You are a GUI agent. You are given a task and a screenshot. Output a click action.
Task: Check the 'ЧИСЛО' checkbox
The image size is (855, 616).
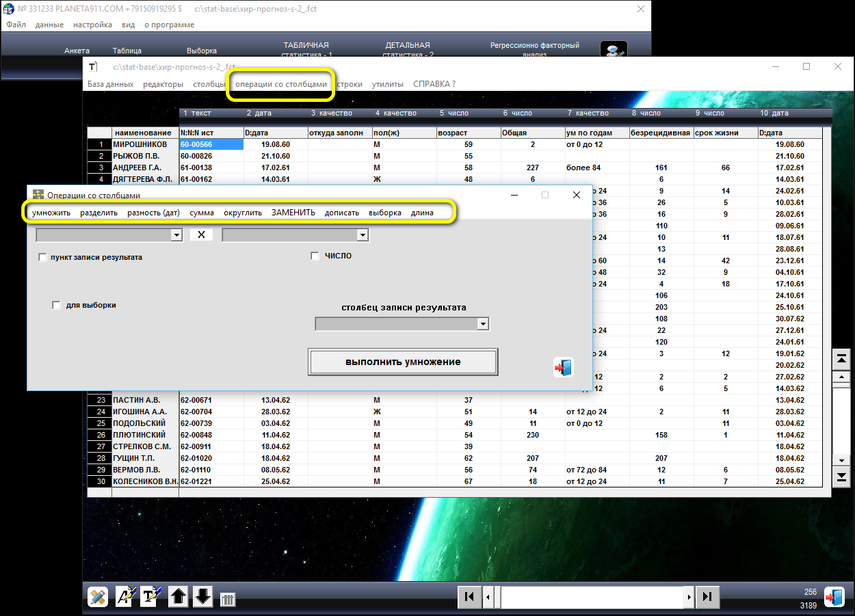[x=315, y=256]
